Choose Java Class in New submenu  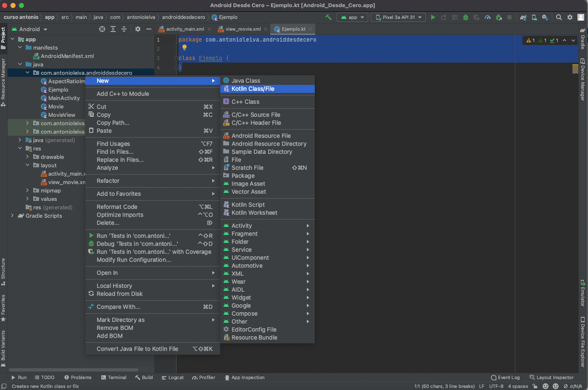tap(267, 81)
